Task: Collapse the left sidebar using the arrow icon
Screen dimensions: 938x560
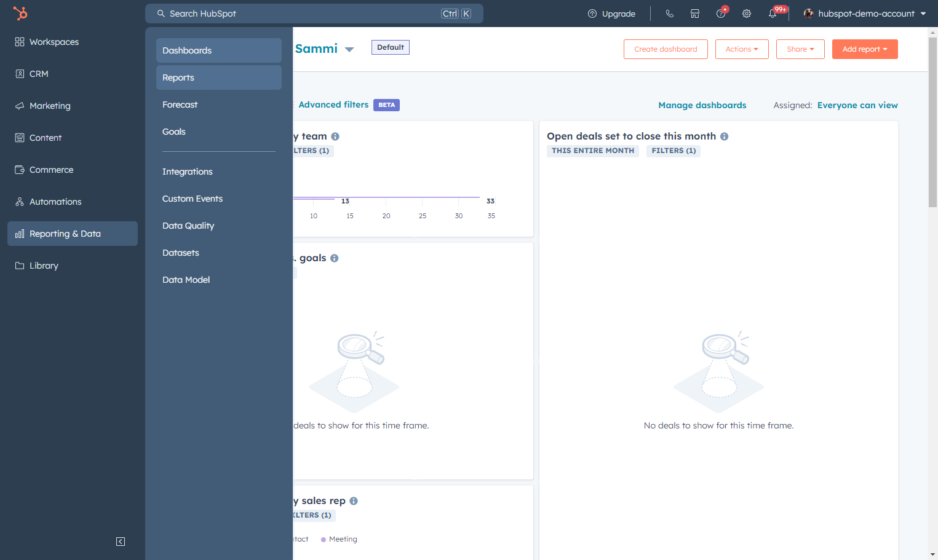Action: coord(121,542)
